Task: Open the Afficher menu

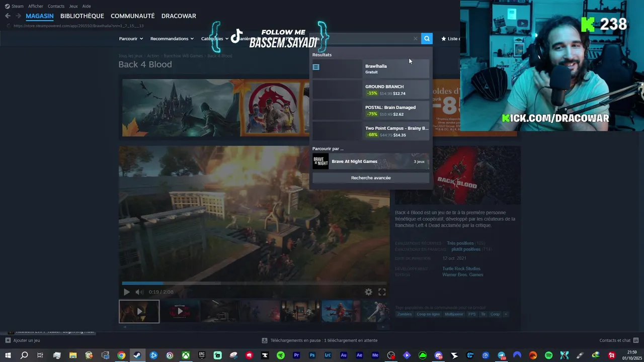Action: [36, 6]
